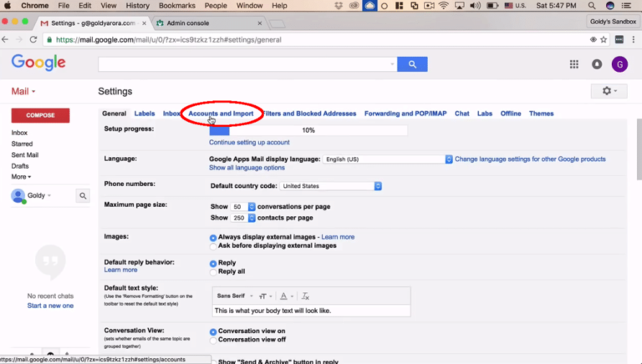Click the page vertical scrollbar
642x364 pixels.
click(639, 149)
